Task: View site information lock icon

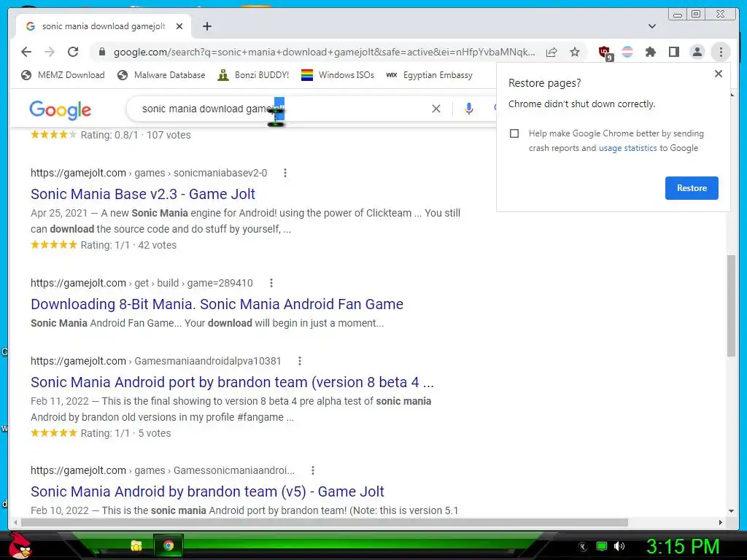Action: (x=101, y=52)
